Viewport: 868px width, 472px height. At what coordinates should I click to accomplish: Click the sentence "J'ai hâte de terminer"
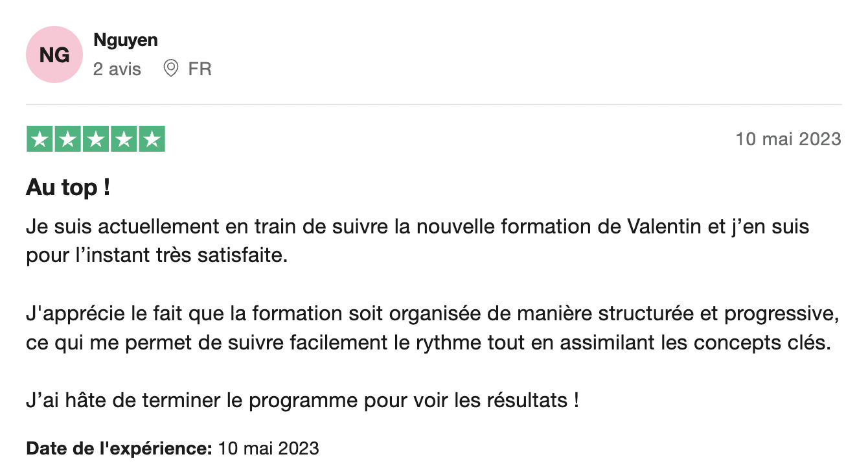(x=302, y=401)
